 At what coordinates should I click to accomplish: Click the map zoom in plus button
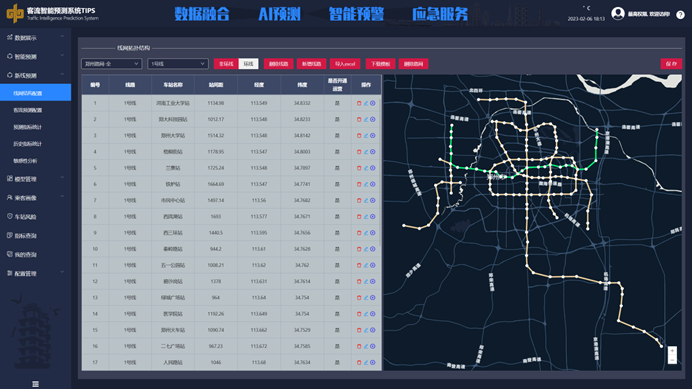tap(672, 351)
